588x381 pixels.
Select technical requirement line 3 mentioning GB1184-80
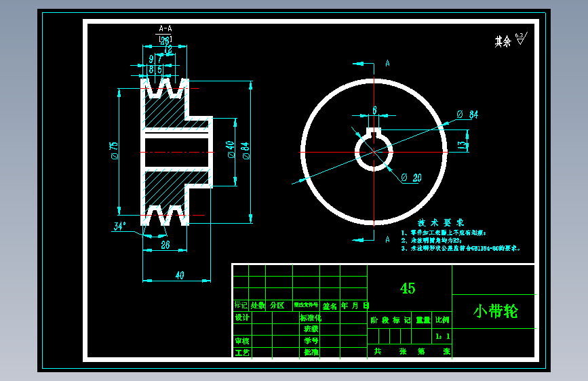coord(460,248)
